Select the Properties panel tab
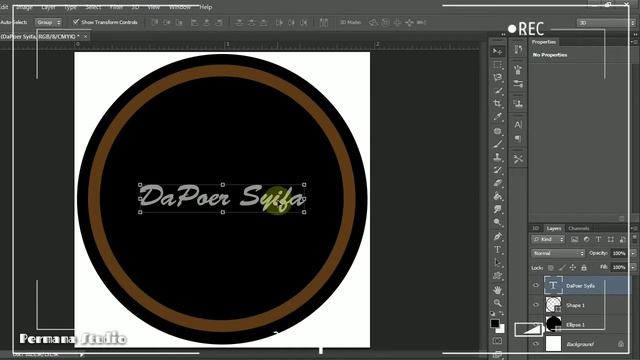640x360 pixels. (x=544, y=42)
